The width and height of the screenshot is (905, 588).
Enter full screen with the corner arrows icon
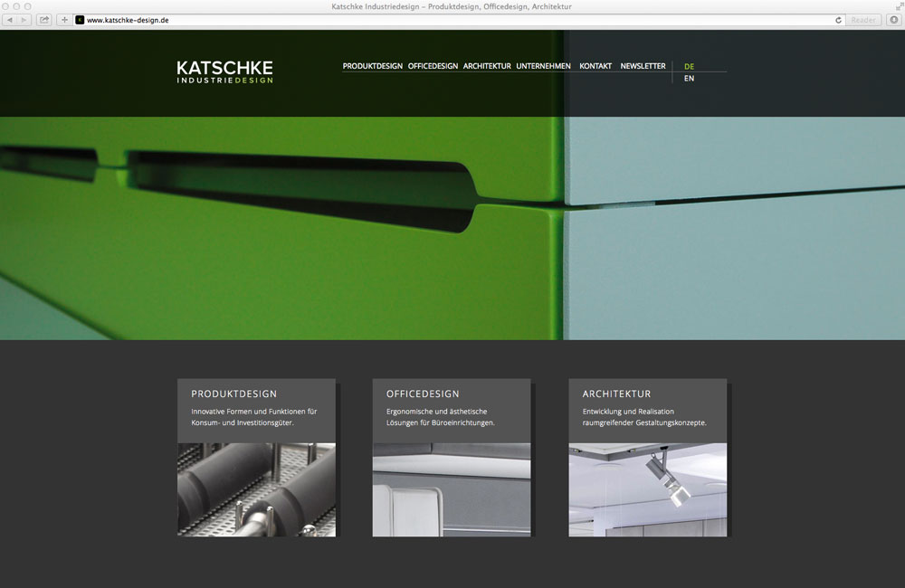point(899,5)
